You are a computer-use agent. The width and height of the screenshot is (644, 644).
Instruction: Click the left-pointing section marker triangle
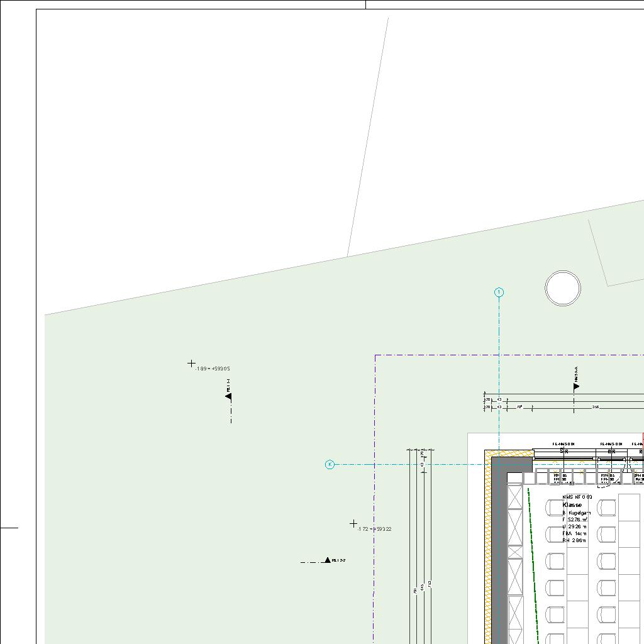[228, 396]
